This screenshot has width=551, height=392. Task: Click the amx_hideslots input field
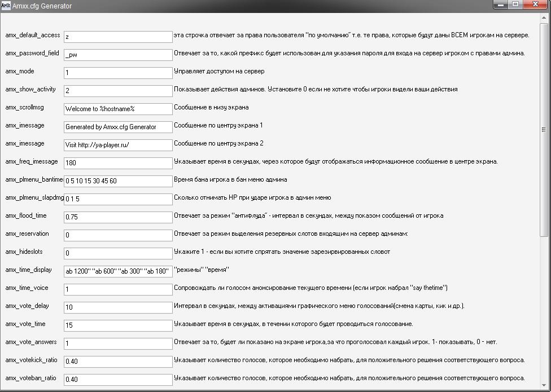[118, 253]
